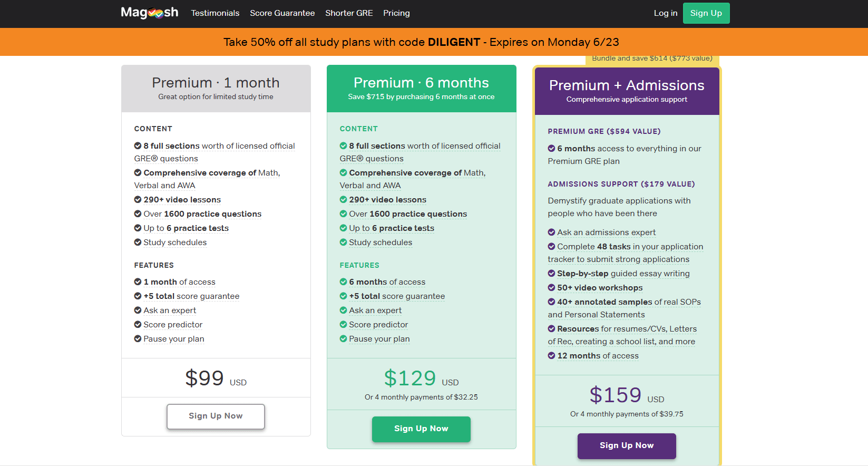Click checkmark icon beside 290+ video lessons, 1 month plan

(x=138, y=200)
